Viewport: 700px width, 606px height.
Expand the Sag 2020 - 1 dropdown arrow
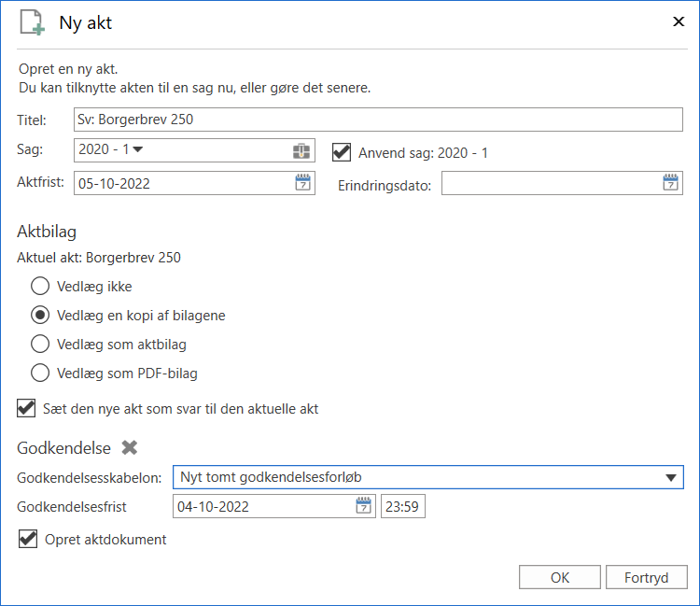click(x=138, y=149)
